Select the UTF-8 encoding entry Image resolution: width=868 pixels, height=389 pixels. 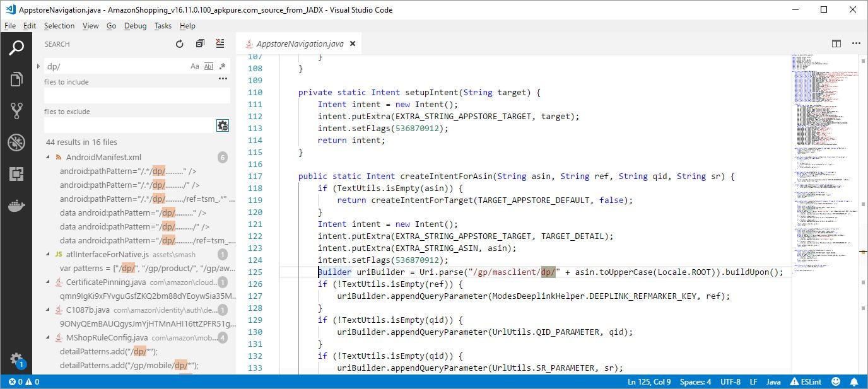[730, 381]
